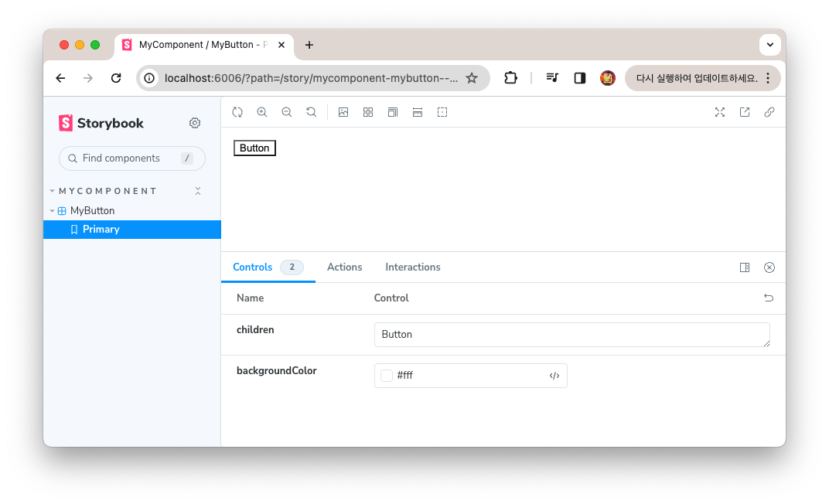829x504 pixels.
Task: Open the Chrome profile avatar
Action: click(x=608, y=78)
